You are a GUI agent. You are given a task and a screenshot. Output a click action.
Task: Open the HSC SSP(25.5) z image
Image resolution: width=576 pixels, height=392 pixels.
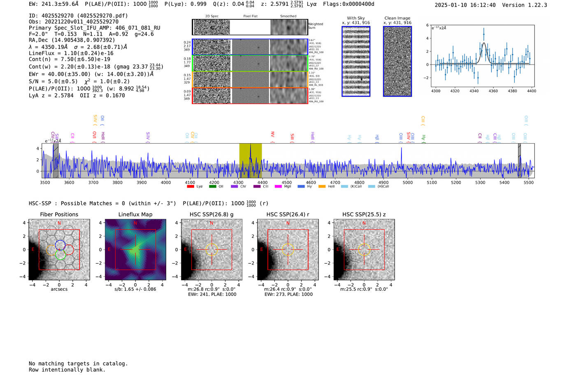tap(364, 250)
